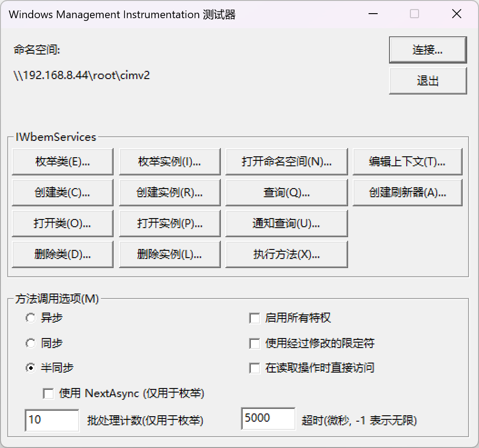Open the 查询(Q)... dialog
Image resolution: width=479 pixels, height=448 pixels.
(287, 192)
